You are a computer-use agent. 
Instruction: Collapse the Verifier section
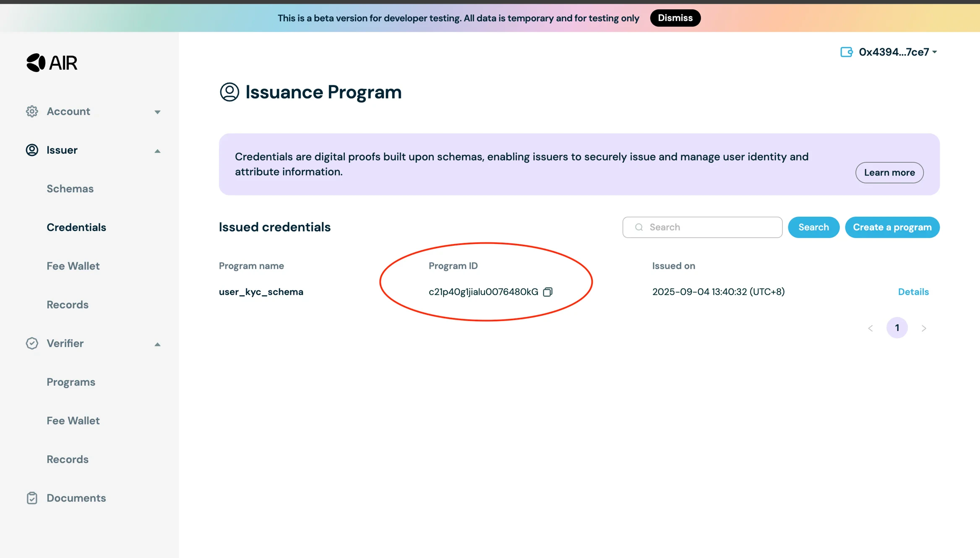pyautogui.click(x=157, y=344)
